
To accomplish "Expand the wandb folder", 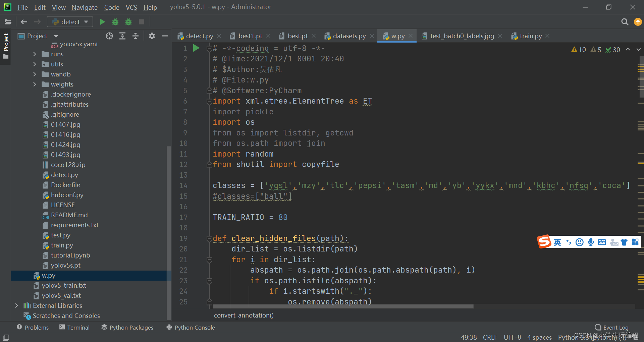I will click(x=35, y=74).
